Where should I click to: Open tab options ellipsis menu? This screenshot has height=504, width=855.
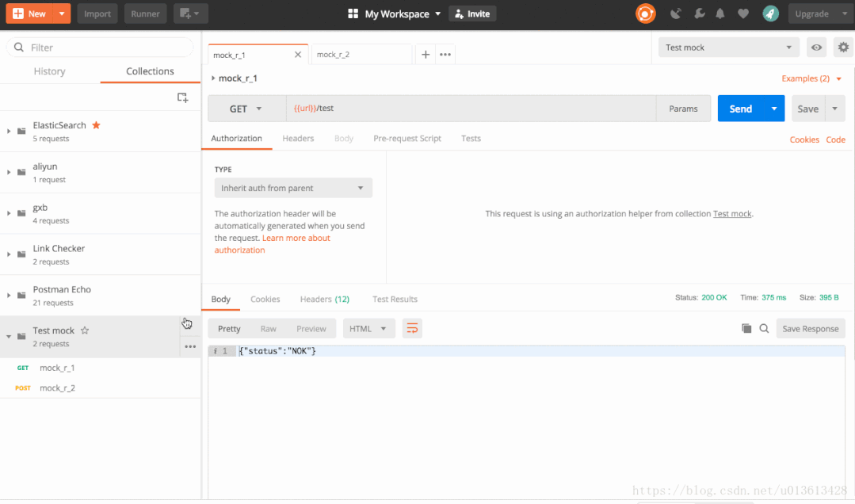(445, 55)
